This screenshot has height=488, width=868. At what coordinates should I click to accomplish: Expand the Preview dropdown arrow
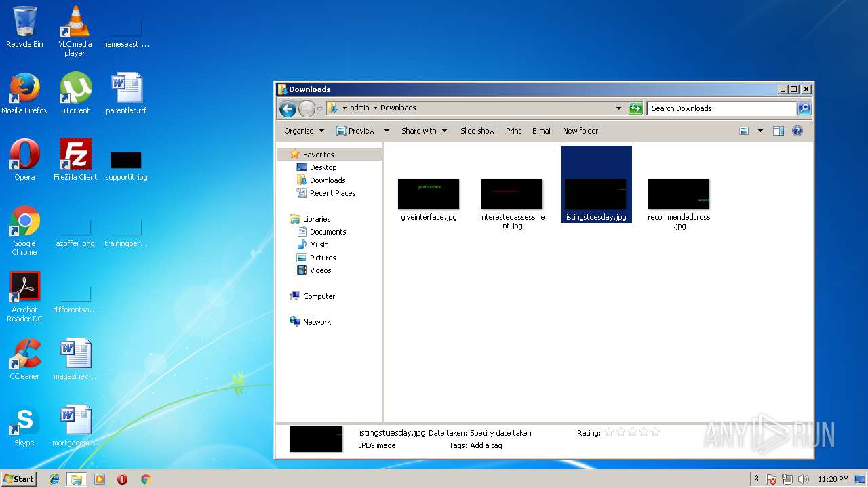point(387,131)
